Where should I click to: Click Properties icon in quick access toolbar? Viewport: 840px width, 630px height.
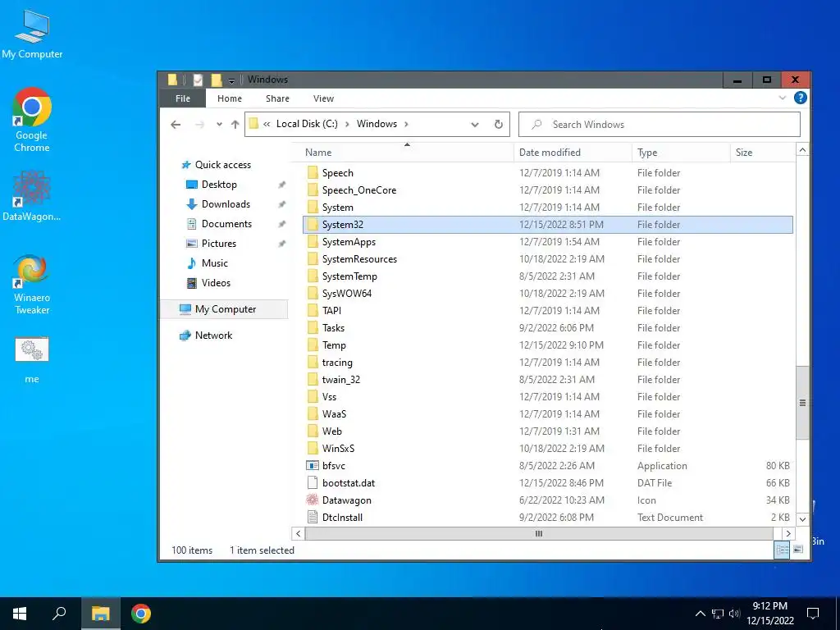point(198,80)
